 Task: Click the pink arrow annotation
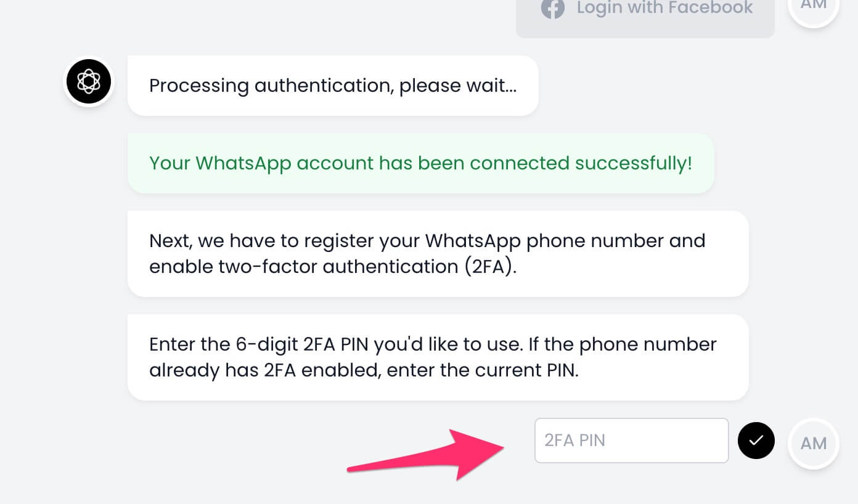[427, 453]
